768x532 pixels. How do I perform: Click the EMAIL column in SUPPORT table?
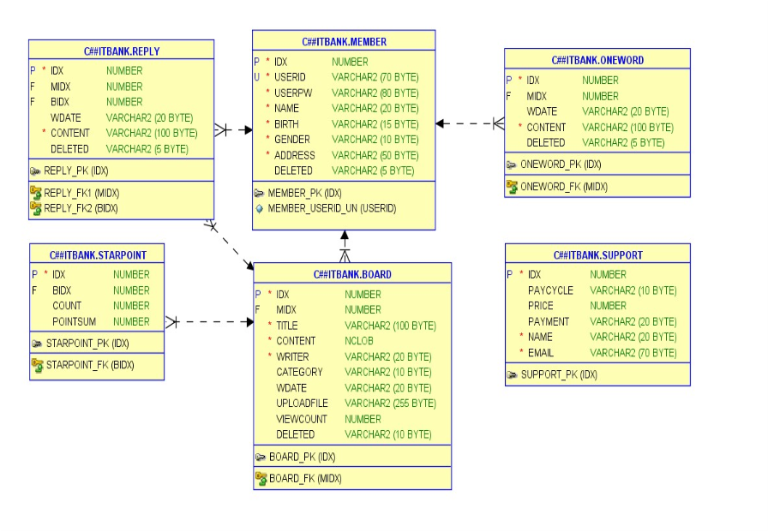pyautogui.click(x=541, y=353)
